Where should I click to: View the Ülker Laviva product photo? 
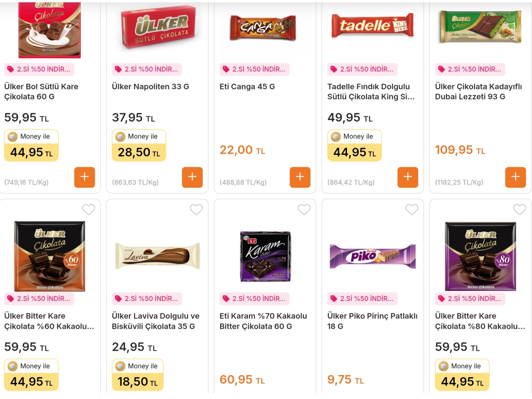click(157, 256)
